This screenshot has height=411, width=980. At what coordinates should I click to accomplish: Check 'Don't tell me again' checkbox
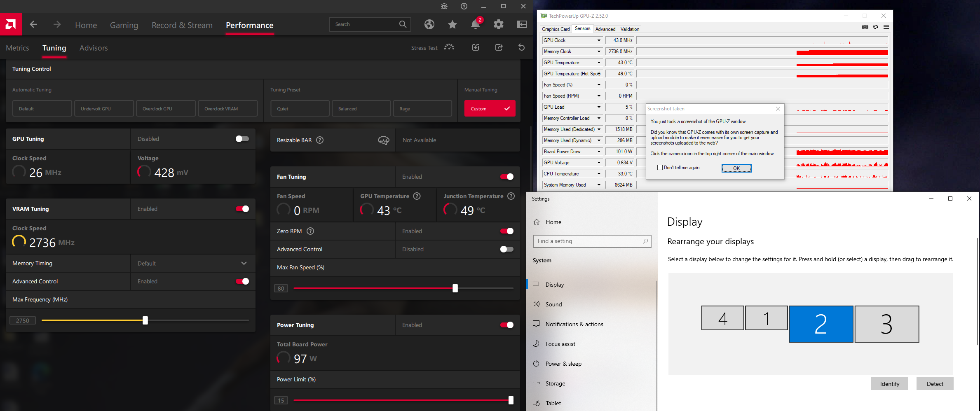tap(660, 168)
